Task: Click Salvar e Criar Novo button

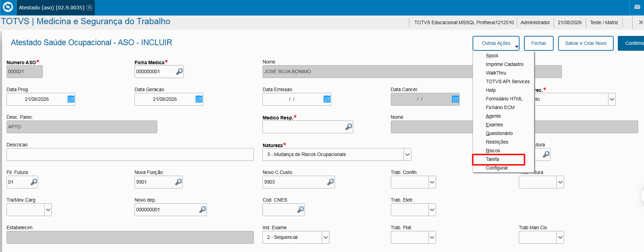Action: tap(586, 43)
